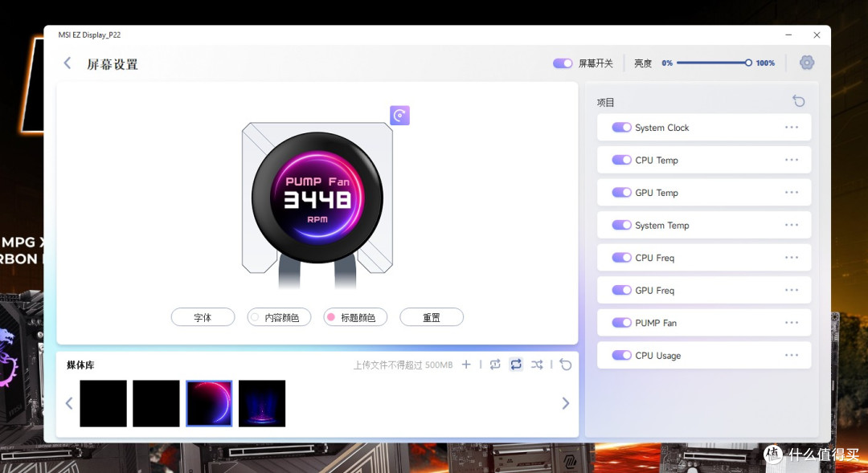Click the PUMP Fan label in list
Image resolution: width=868 pixels, height=473 pixels.
coord(656,323)
